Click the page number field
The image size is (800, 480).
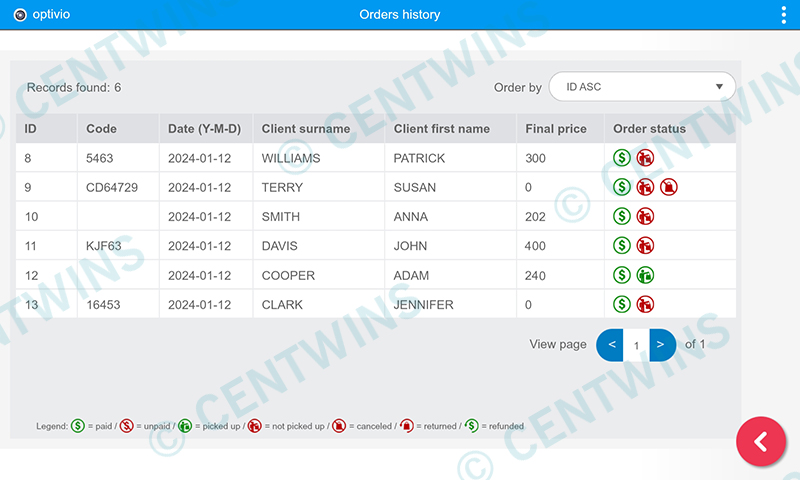pos(636,345)
